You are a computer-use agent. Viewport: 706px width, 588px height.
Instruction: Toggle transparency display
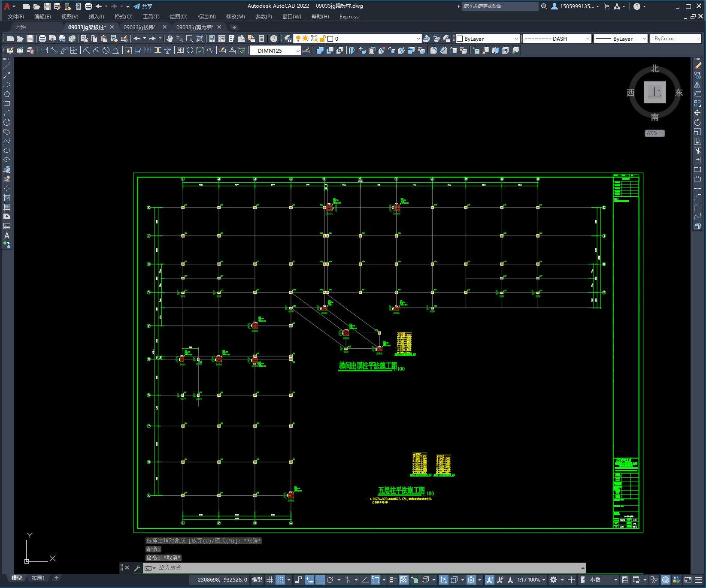(x=404, y=580)
